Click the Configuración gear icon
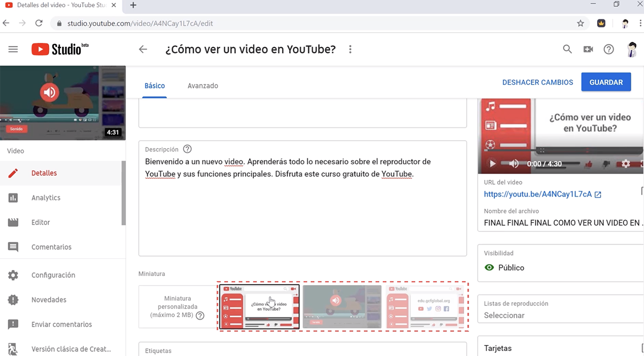Image resolution: width=644 pixels, height=356 pixels. coord(13,275)
